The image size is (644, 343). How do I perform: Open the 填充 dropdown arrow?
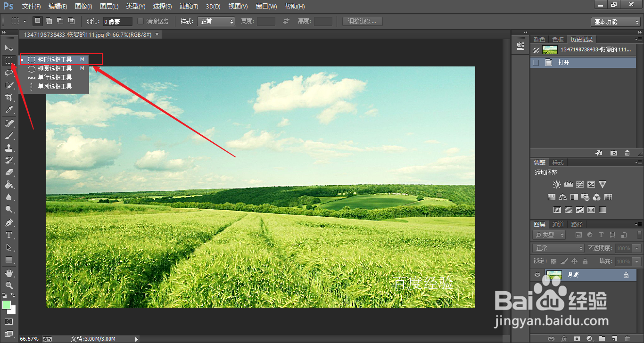click(637, 261)
